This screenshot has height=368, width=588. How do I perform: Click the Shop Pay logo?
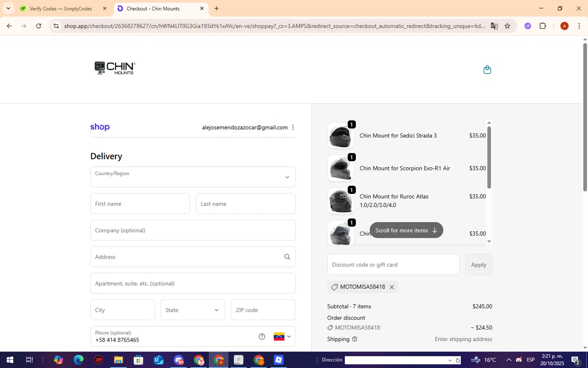pyautogui.click(x=100, y=127)
